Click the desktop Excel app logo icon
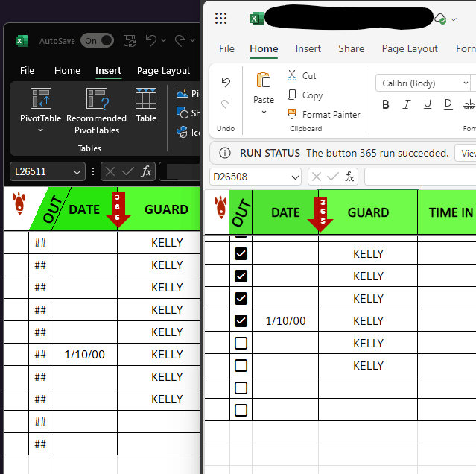476x474 pixels. pyautogui.click(x=22, y=41)
